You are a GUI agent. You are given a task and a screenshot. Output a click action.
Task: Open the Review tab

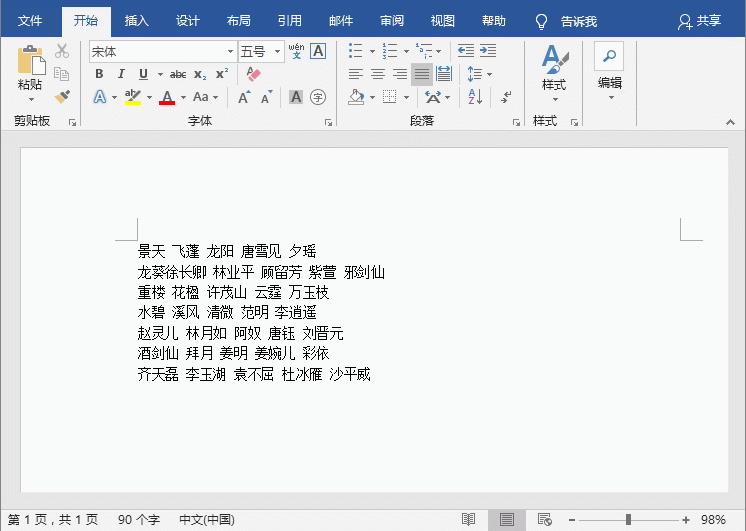tap(392, 20)
